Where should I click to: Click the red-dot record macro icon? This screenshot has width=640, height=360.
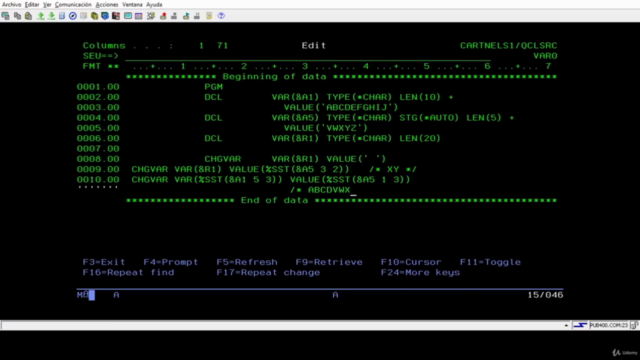[163, 16]
